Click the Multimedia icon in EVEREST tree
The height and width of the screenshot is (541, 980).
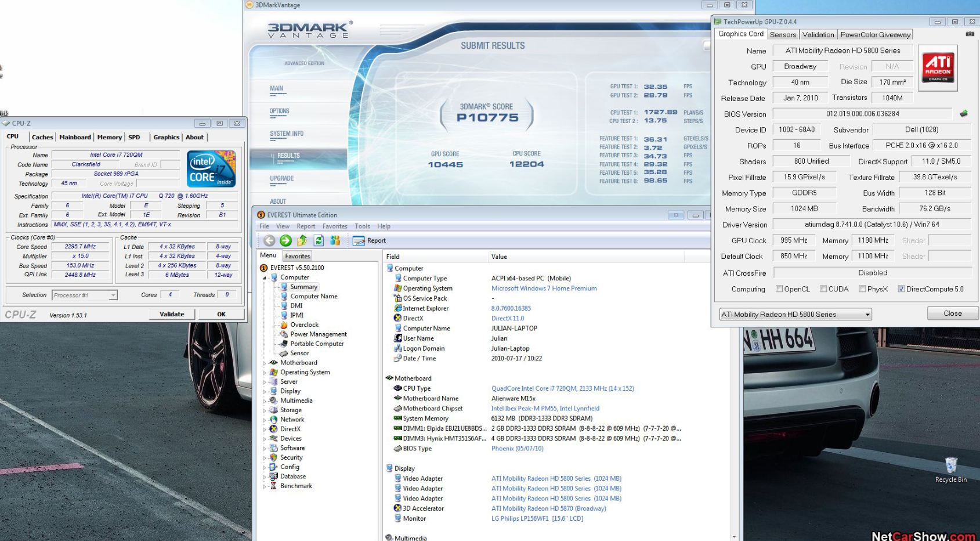(273, 401)
